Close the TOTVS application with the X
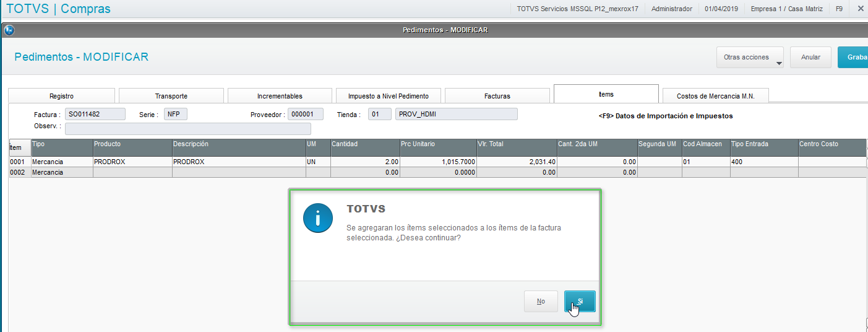Screen dimensions: 868x332 click(860, 9)
